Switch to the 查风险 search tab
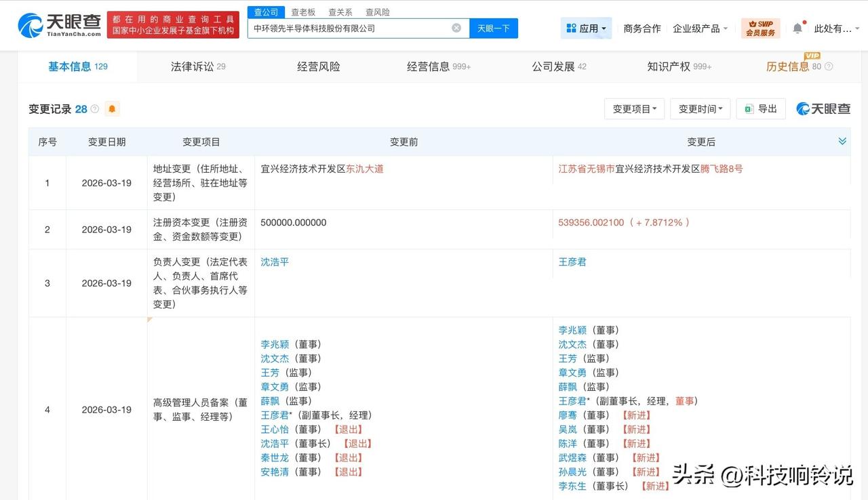Viewport: 868px width, 500px height. point(378,12)
